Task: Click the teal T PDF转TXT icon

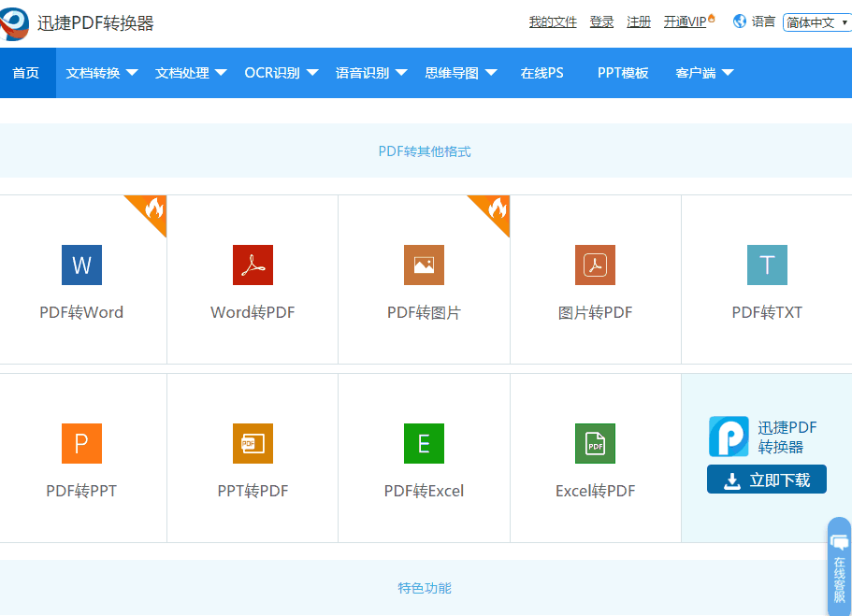Action: click(767, 265)
